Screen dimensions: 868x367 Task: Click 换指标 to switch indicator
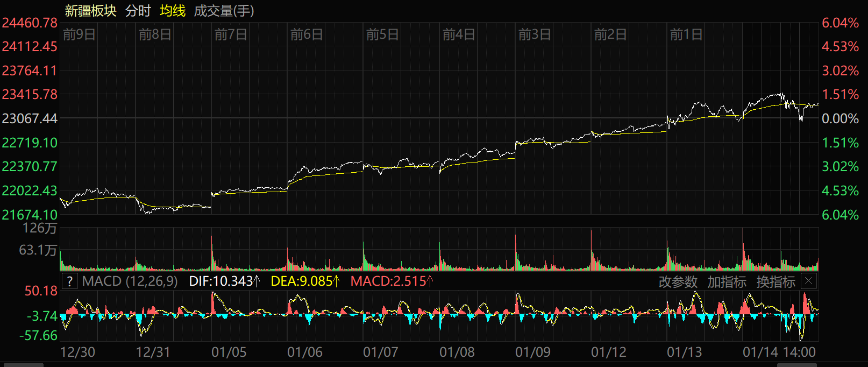pos(775,281)
